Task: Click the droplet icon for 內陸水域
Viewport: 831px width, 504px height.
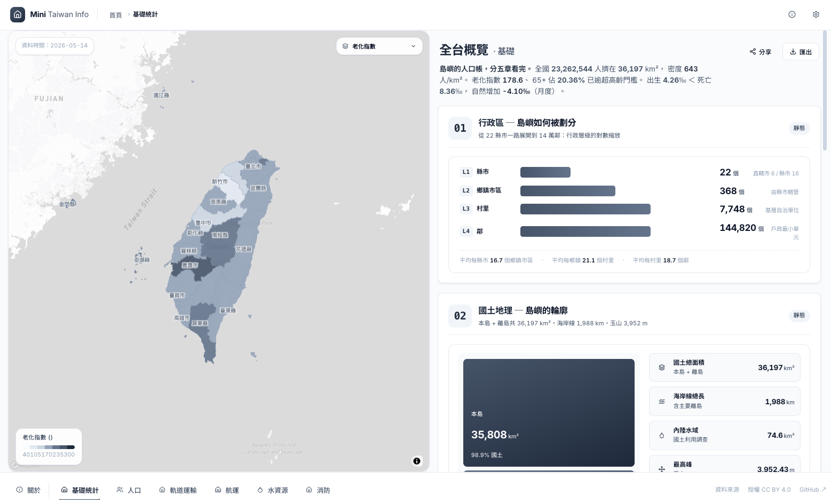Action: [x=662, y=435]
